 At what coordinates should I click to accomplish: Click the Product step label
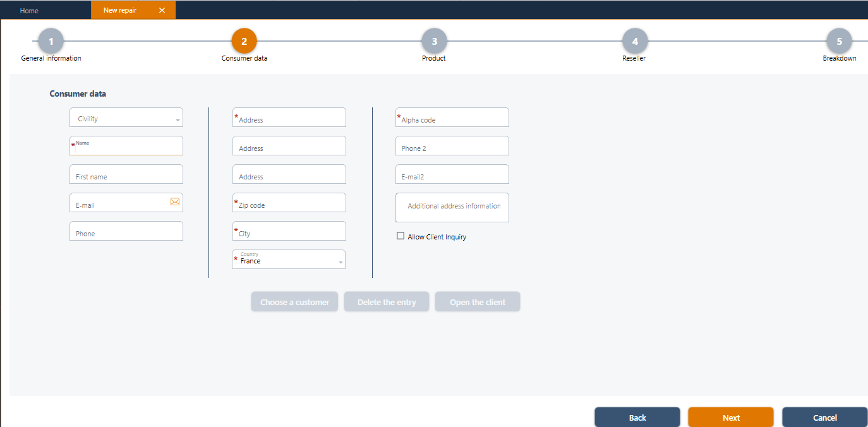pyautogui.click(x=434, y=58)
